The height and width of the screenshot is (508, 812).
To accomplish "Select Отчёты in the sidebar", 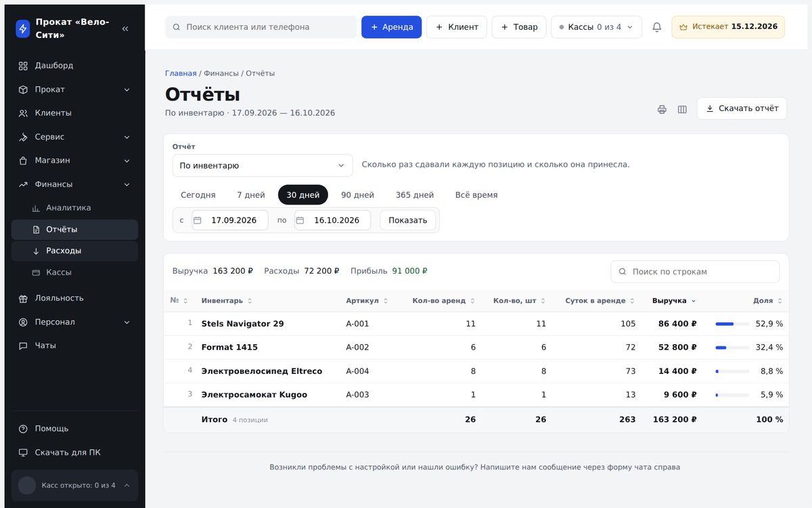I will [x=74, y=230].
